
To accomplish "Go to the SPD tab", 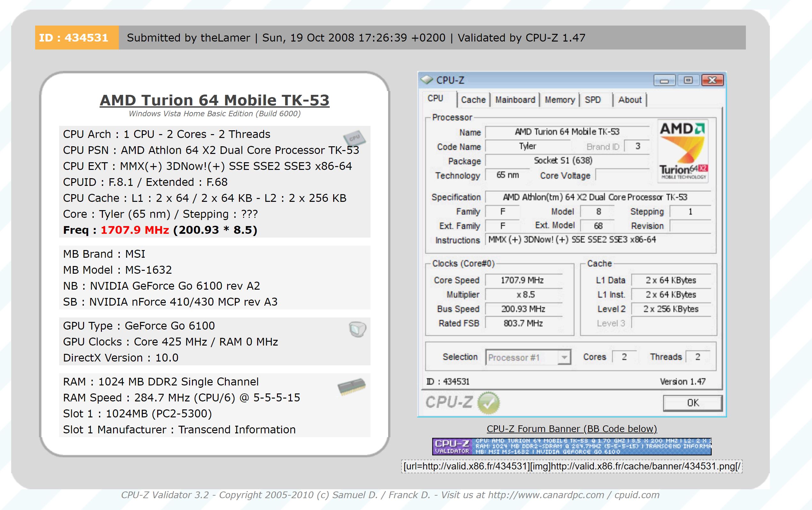I will 593,100.
